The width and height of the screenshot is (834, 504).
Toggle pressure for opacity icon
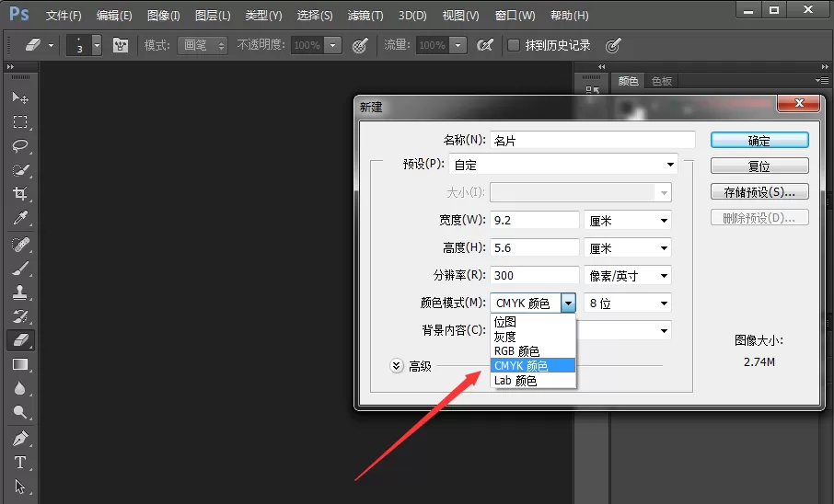360,46
